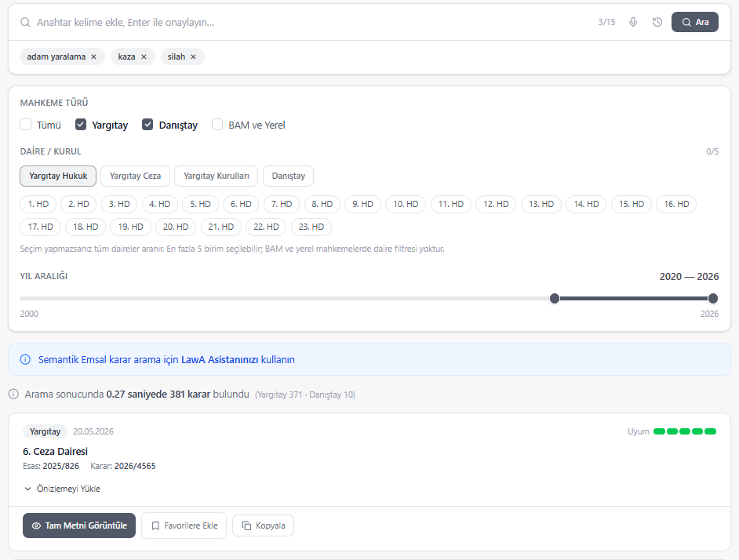This screenshot has height=560, width=739.
Task: Switch to the Danıştay chamber tab
Action: pyautogui.click(x=289, y=176)
